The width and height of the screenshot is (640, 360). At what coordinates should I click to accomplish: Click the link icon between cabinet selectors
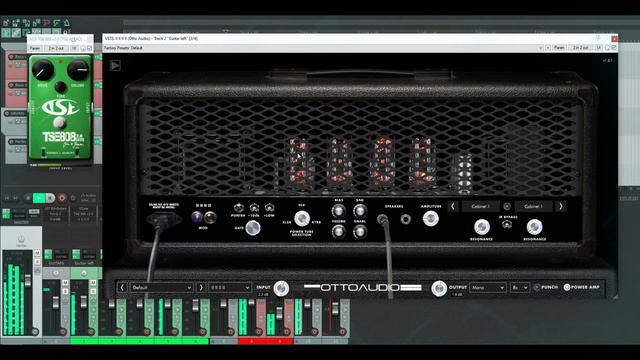tap(507, 207)
